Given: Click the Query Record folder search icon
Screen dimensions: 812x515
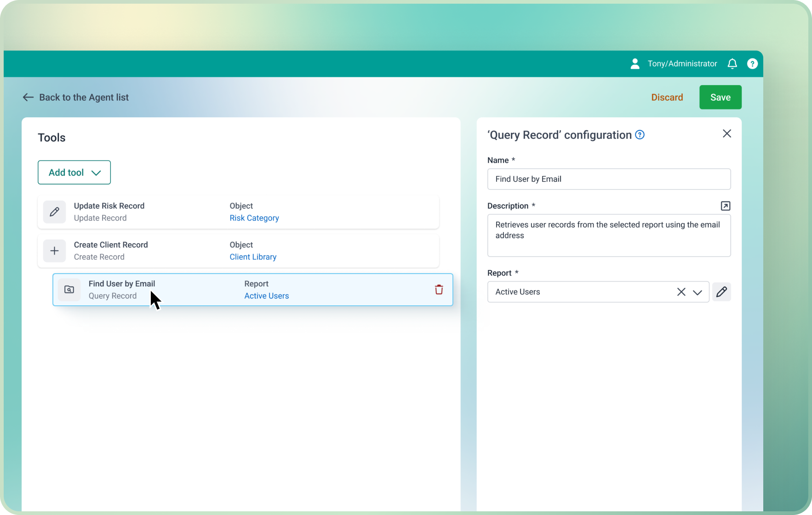Looking at the screenshot, I should pos(69,290).
